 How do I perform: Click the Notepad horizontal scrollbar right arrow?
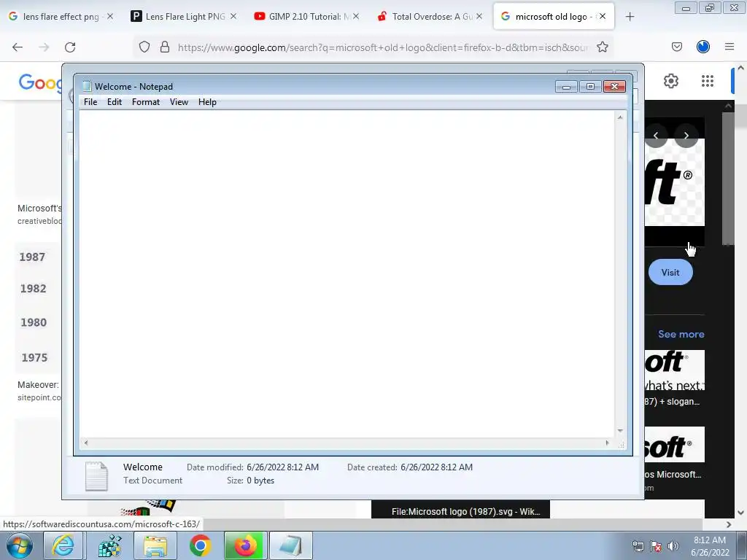(x=607, y=443)
